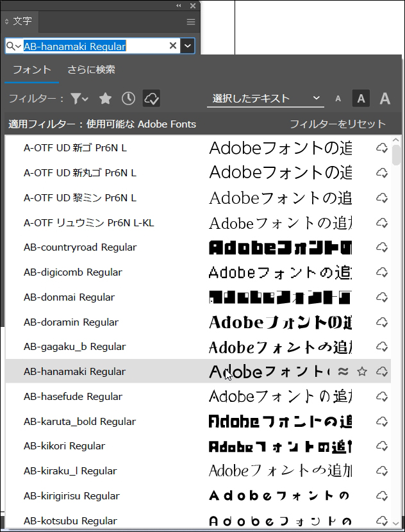Viewport: 405px width, 532px height.
Task: Click the clear X in font search field
Action: (x=172, y=46)
